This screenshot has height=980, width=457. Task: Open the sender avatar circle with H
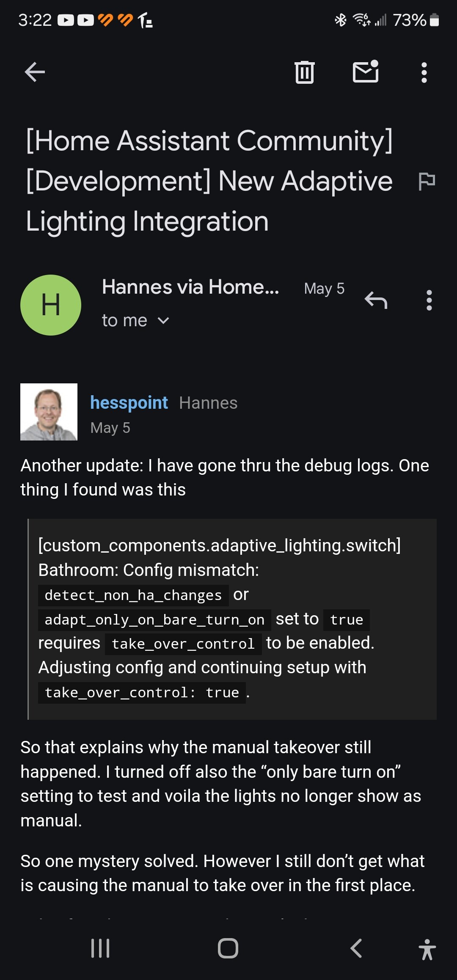[x=51, y=305]
